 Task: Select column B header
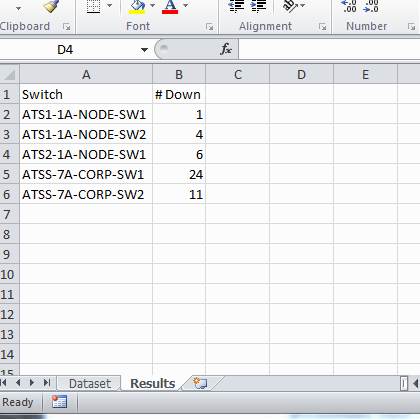tap(179, 74)
